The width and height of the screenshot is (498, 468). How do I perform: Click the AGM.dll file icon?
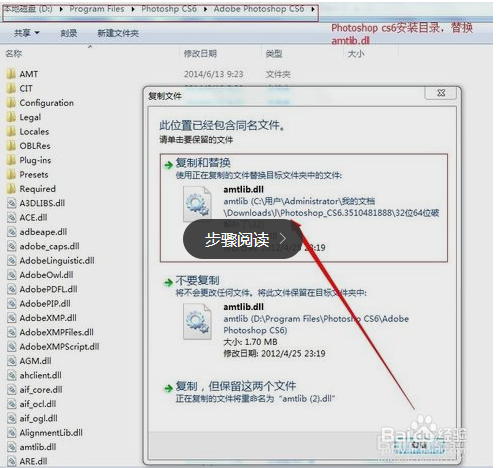click(x=12, y=361)
